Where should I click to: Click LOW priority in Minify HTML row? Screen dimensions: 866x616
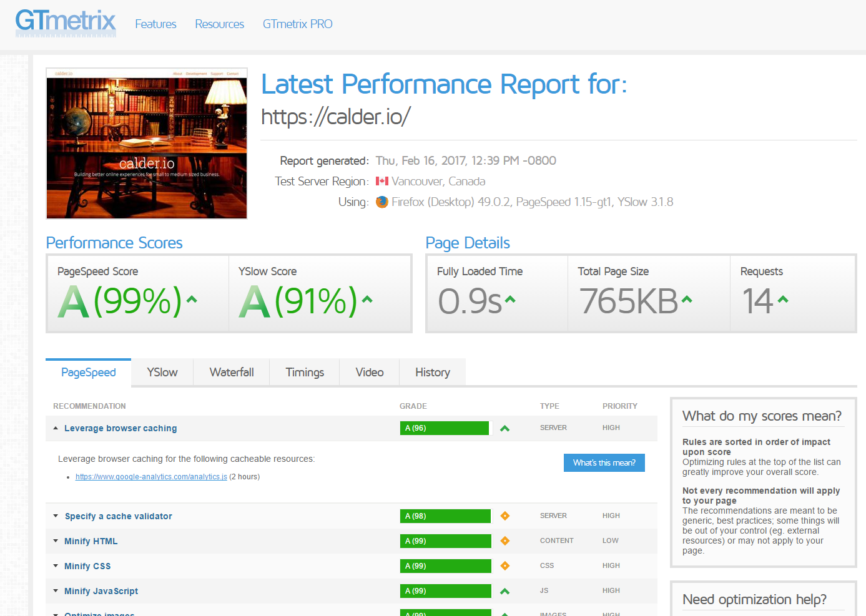click(611, 540)
